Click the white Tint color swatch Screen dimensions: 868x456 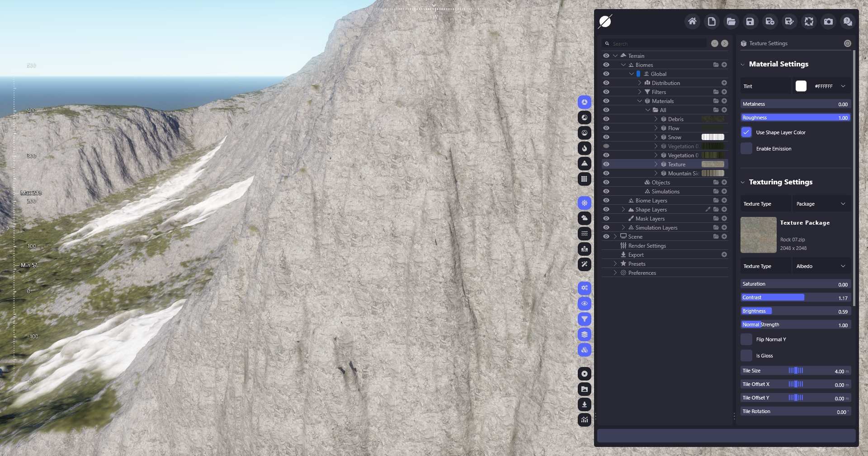[x=801, y=86]
